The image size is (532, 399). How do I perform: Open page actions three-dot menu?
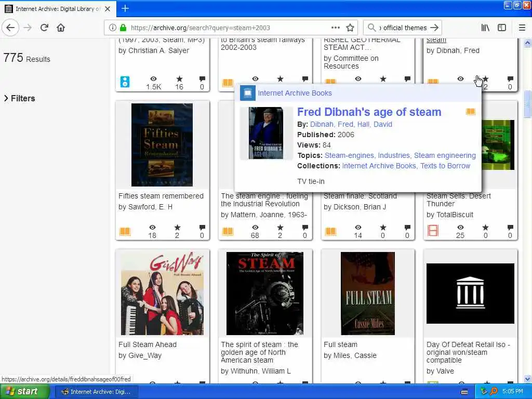click(x=335, y=28)
